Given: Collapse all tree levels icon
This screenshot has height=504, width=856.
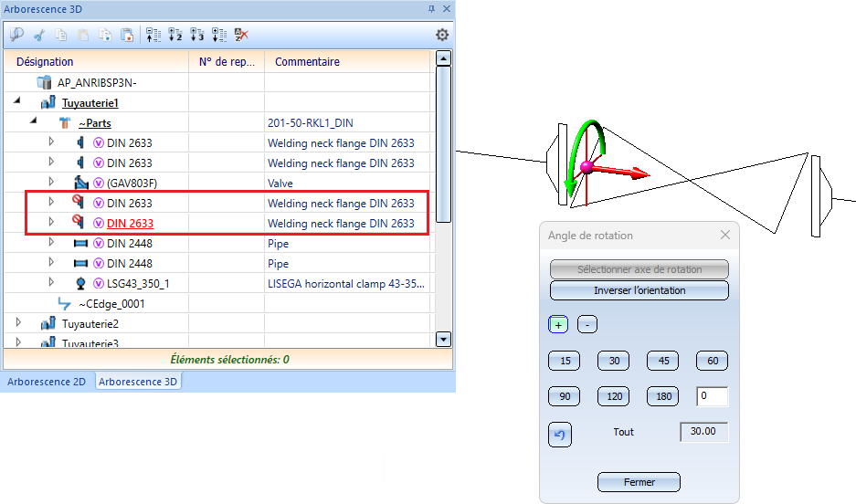Looking at the screenshot, I should click(153, 35).
